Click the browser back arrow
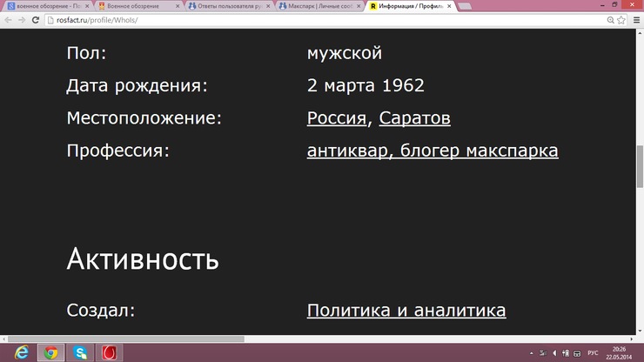This screenshot has width=644, height=362. tap(8, 20)
